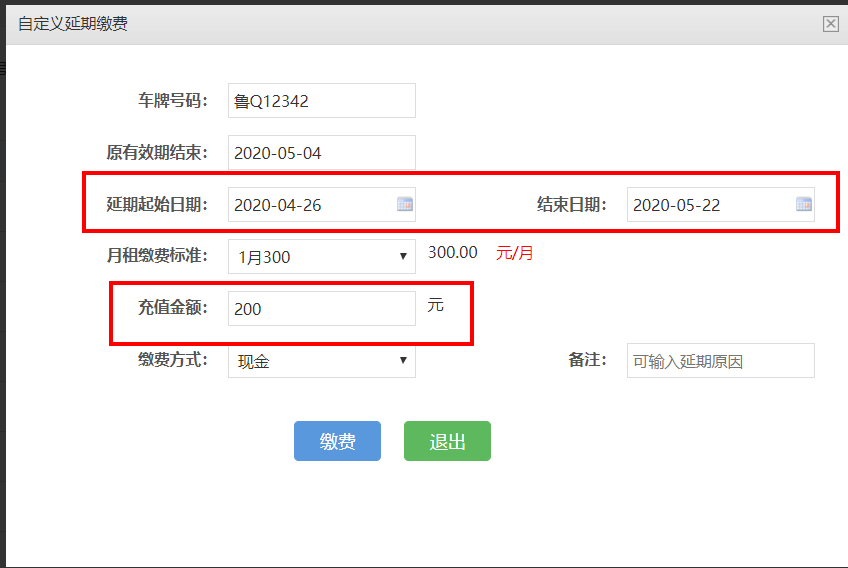Click the 备注 field for 延期原因

[721, 360]
